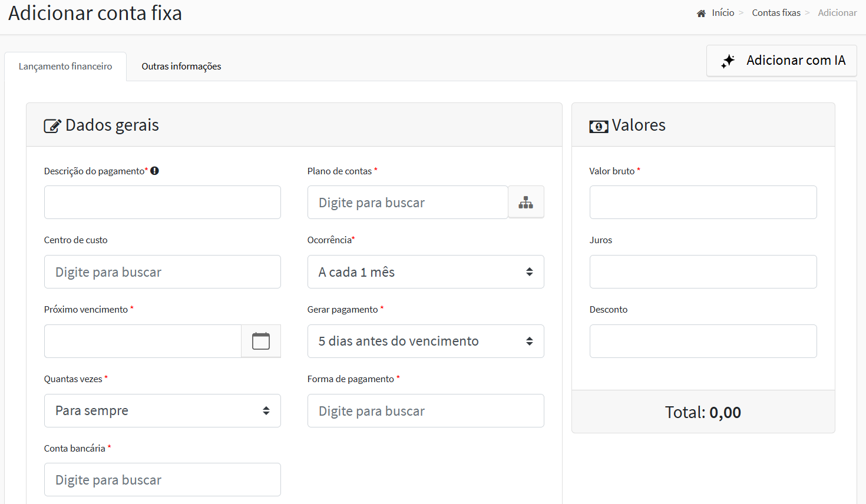Open the Gerar pagamento dropdown
The width and height of the screenshot is (866, 504).
click(x=426, y=341)
